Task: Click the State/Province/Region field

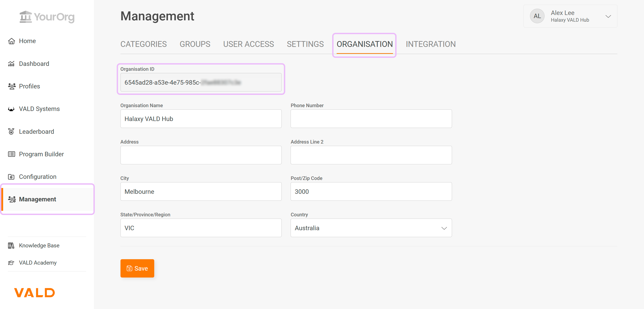Action: [x=201, y=228]
